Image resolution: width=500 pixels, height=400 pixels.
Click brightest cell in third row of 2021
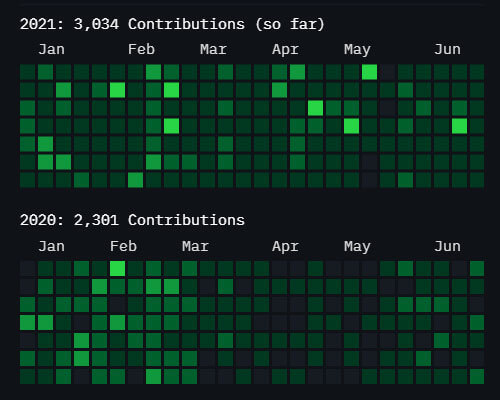(316, 108)
